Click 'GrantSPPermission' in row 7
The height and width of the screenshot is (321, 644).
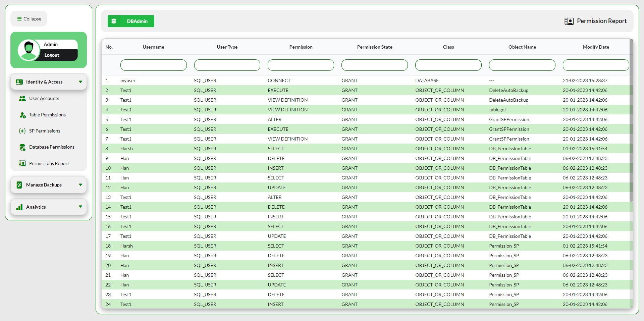pos(509,139)
